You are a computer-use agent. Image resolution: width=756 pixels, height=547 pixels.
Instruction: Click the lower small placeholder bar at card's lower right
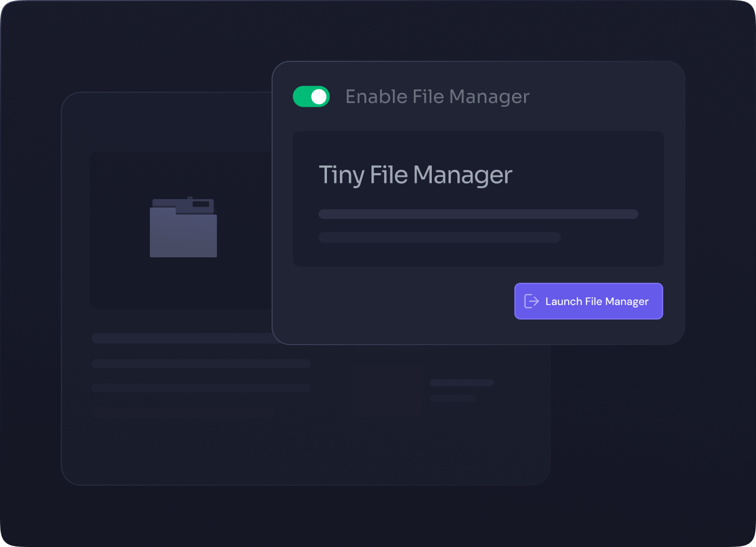(x=453, y=398)
